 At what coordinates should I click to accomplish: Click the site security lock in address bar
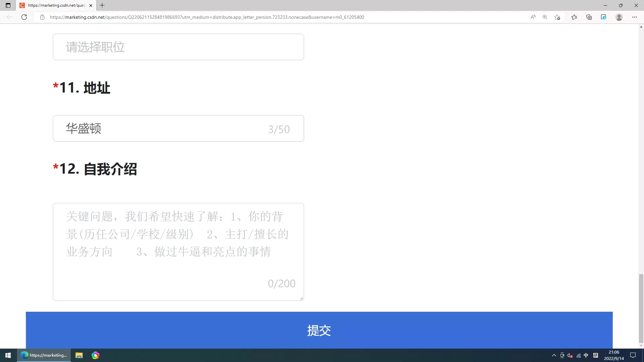coord(42,17)
